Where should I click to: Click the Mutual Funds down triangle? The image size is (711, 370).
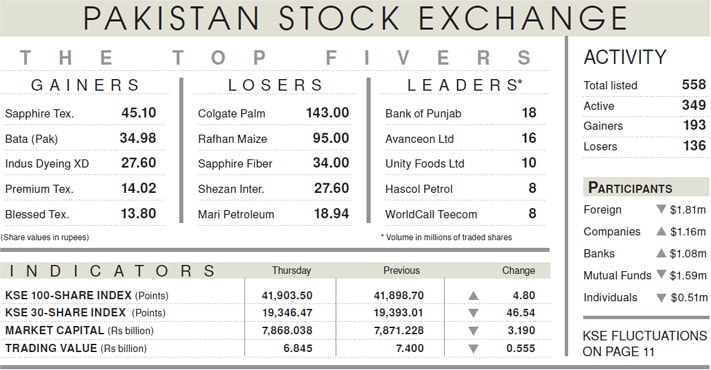(x=661, y=274)
